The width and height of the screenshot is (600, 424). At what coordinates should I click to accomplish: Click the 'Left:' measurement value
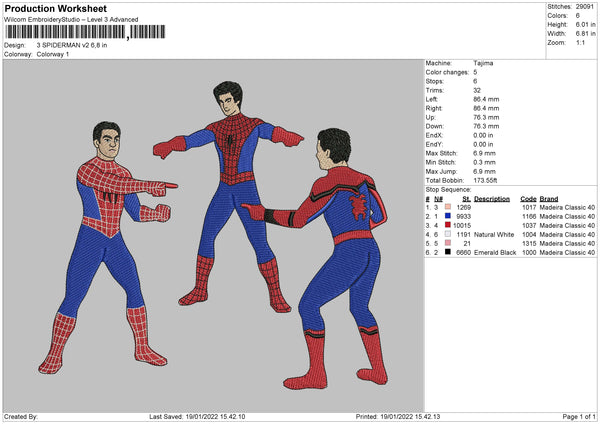486,99
